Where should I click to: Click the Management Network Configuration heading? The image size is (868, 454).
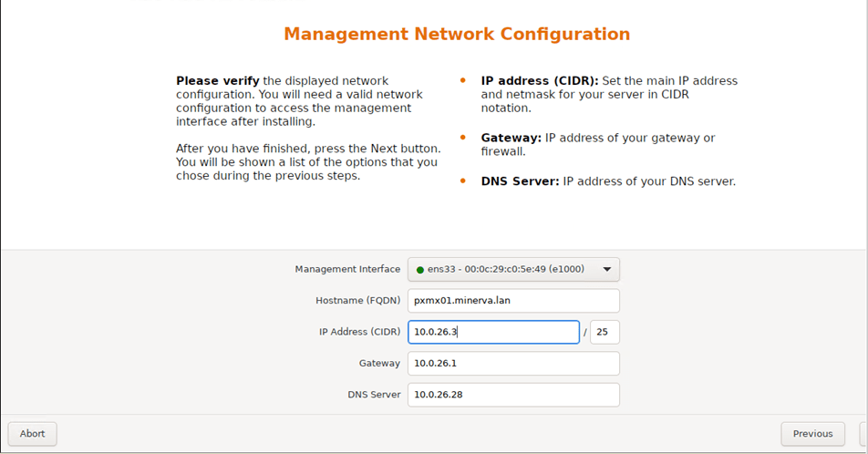coord(457,35)
